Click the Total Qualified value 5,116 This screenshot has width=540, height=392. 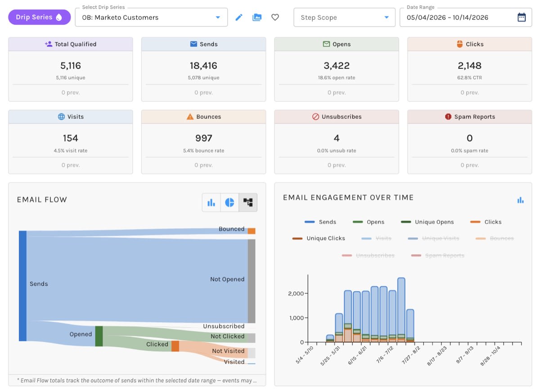pos(71,66)
